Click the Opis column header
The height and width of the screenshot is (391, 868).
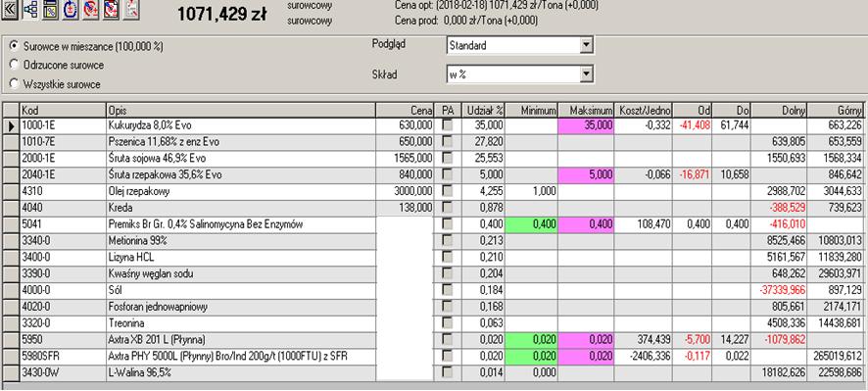[x=241, y=110]
